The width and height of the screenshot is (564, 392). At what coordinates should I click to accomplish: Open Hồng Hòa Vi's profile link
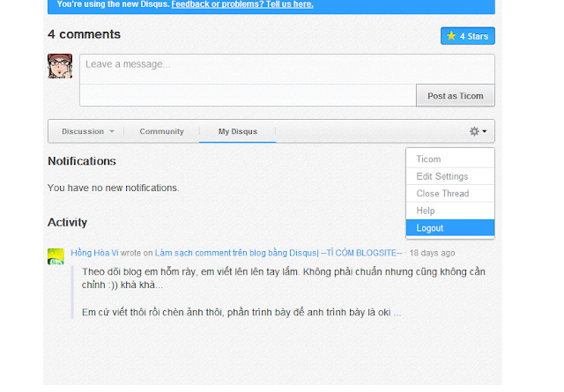(94, 253)
